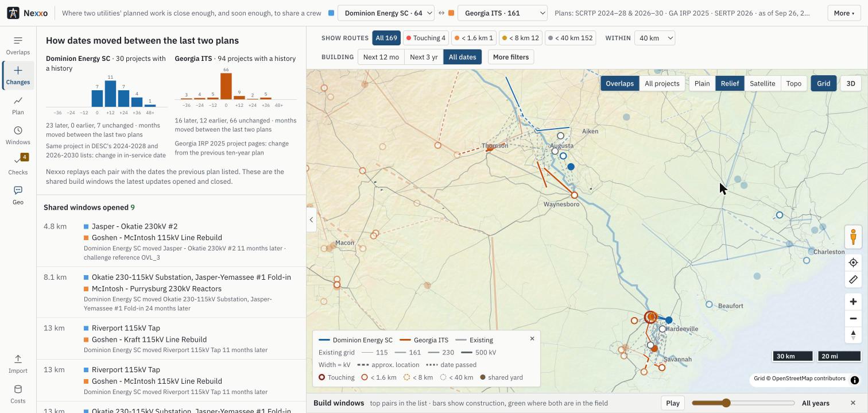This screenshot has height=413, width=868.
Task: Toggle the Grid map overlay
Action: coord(823,83)
